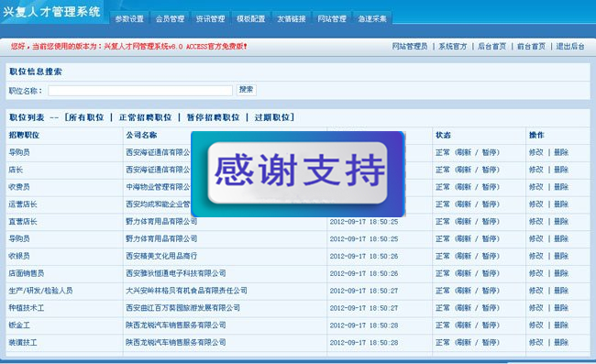
Task: Delete the 装潢技工 row
Action: 561,343
